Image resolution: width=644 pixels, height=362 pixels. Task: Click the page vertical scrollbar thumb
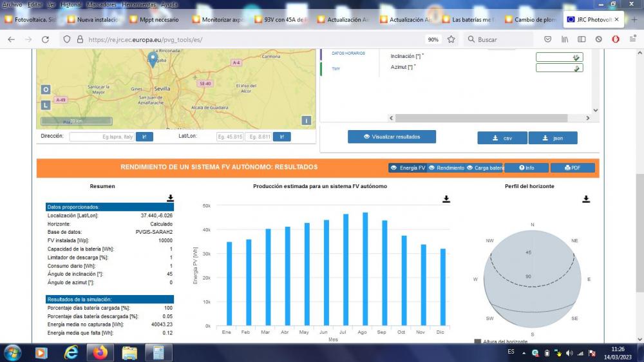(x=639, y=233)
